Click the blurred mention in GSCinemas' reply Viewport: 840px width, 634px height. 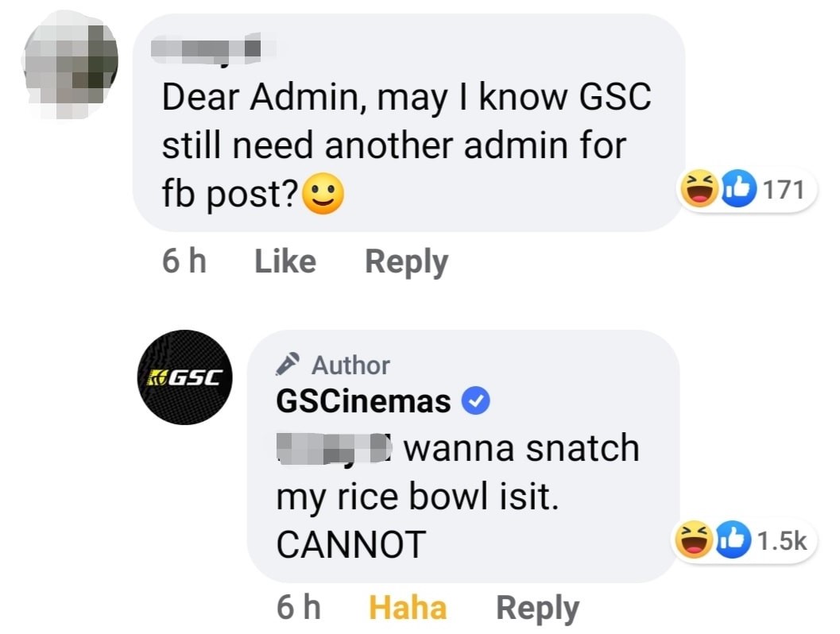pyautogui.click(x=334, y=449)
